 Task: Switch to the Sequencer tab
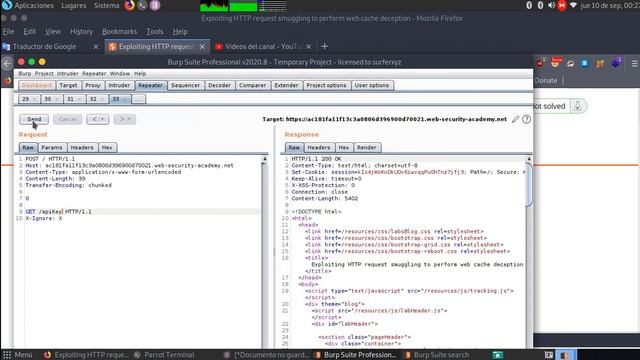pos(185,85)
